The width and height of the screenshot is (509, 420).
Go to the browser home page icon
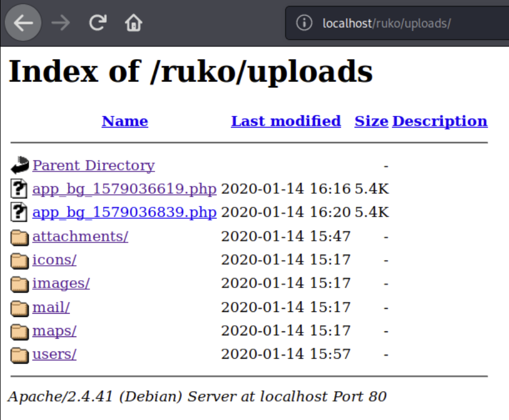pos(134,23)
